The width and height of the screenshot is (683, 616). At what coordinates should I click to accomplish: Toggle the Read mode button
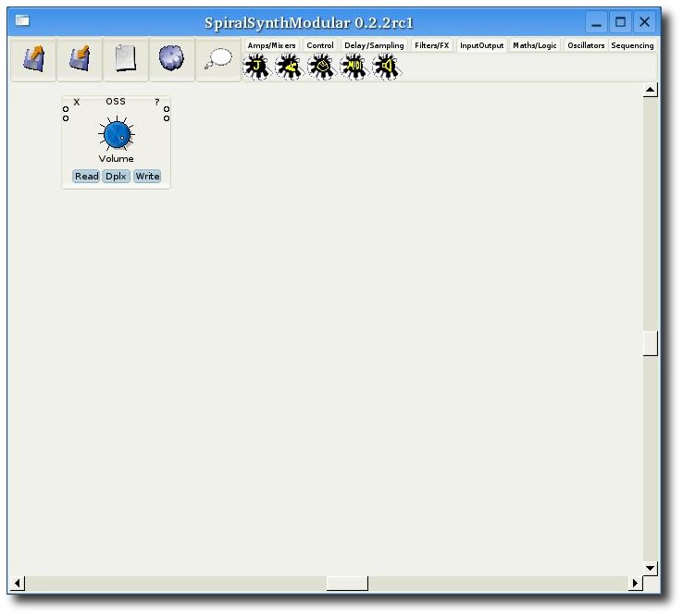tap(87, 177)
